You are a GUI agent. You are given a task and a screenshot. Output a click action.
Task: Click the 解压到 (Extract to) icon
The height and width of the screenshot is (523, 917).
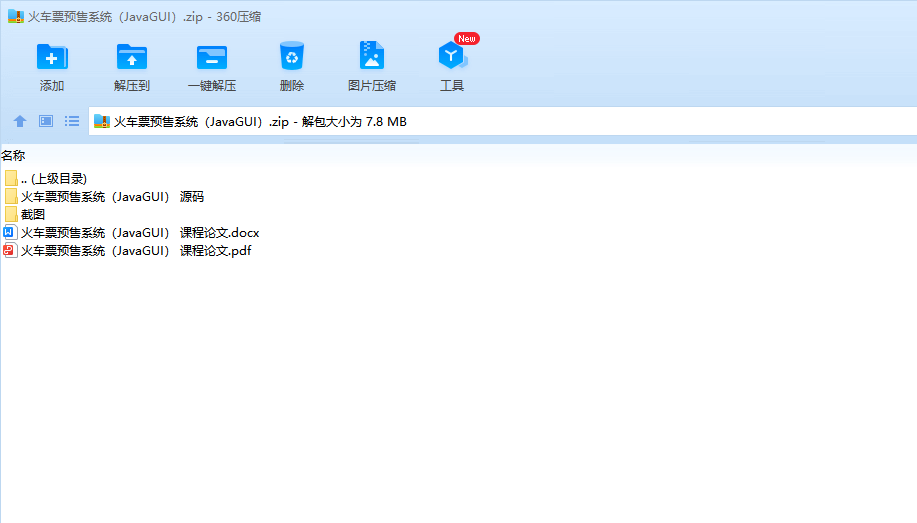click(132, 57)
